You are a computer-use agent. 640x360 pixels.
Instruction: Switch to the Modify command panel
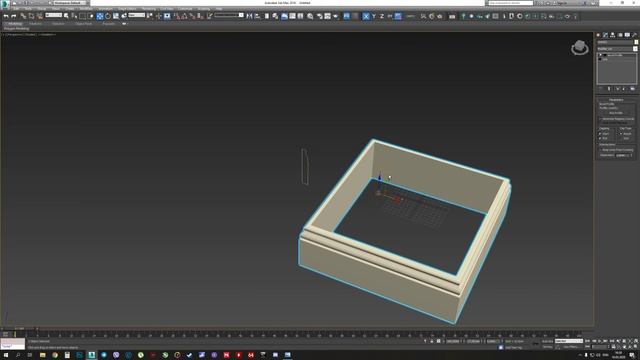pyautogui.click(x=606, y=35)
